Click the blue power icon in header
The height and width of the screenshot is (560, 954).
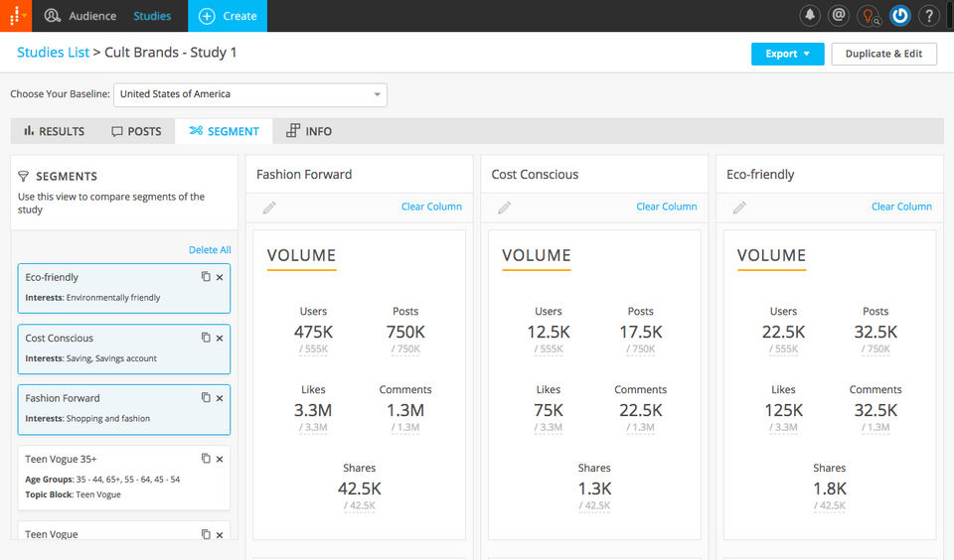(900, 15)
